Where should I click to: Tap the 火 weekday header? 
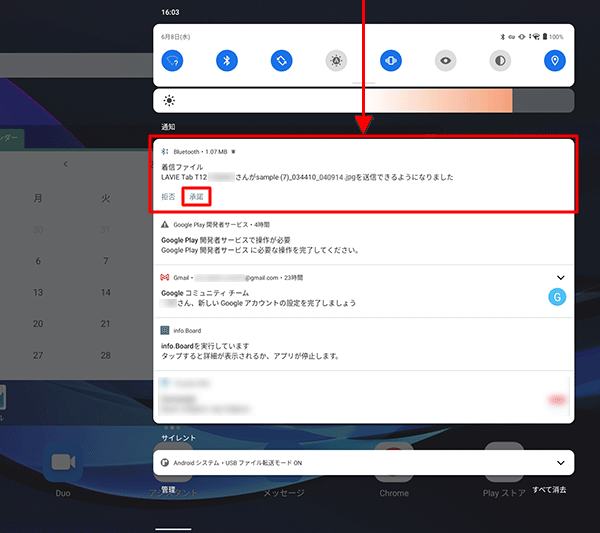coord(106,198)
